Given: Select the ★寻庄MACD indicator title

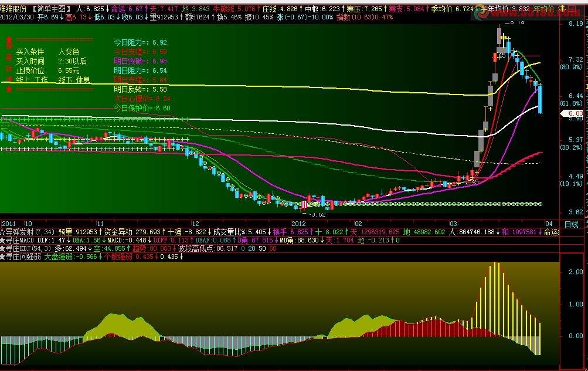Looking at the screenshot, I should pos(16,240).
